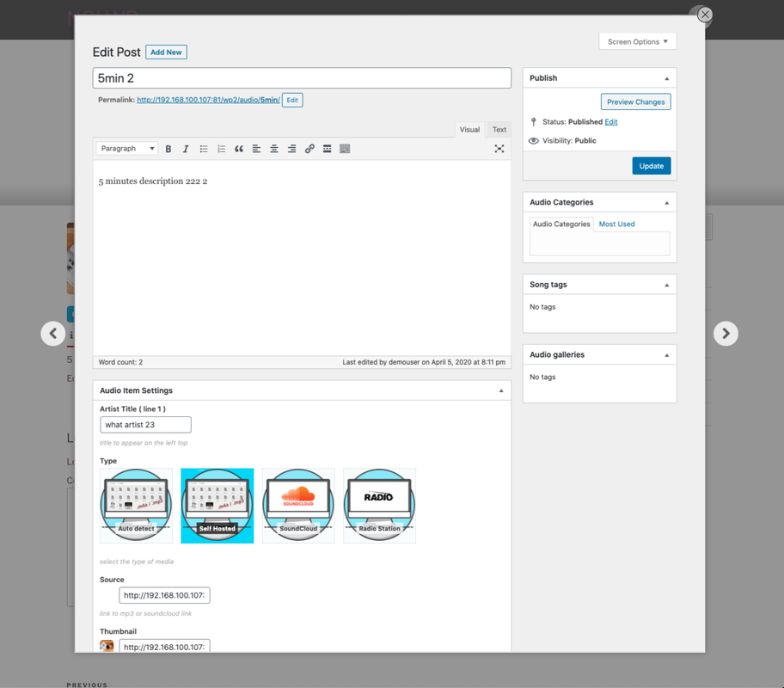The width and height of the screenshot is (784, 688).
Task: Toggle bold formatting in the editor toolbar
Action: (168, 149)
